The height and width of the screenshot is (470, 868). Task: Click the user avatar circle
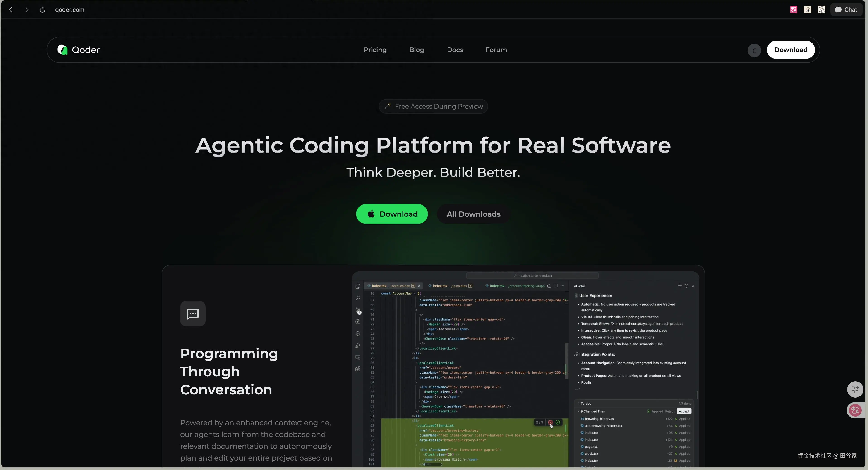(754, 50)
